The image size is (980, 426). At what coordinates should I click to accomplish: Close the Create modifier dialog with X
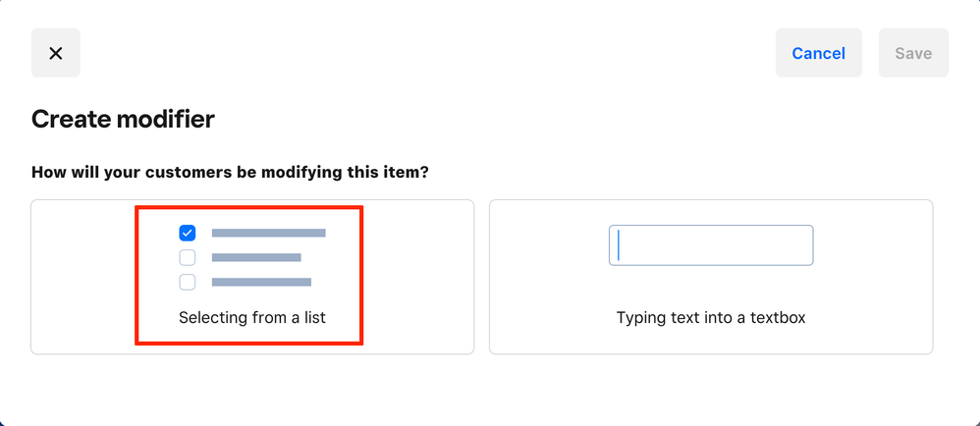(x=56, y=53)
